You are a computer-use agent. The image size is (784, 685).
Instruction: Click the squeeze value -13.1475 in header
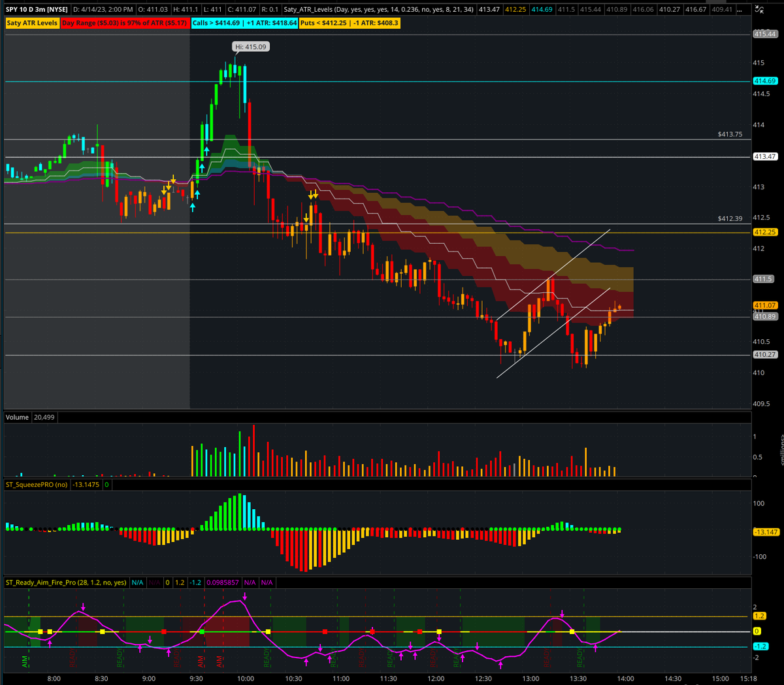86,485
